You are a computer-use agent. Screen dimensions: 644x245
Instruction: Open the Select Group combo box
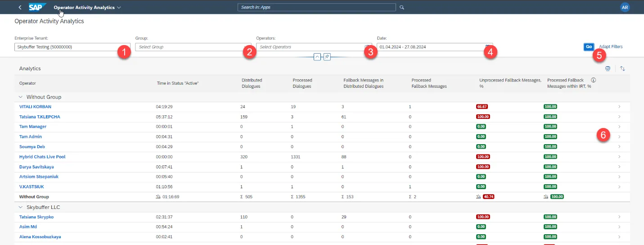pos(193,47)
